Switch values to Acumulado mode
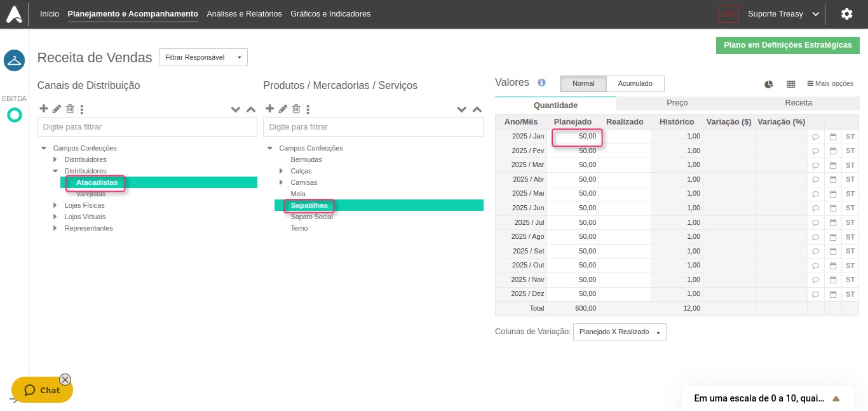This screenshot has width=868, height=411. (x=635, y=83)
